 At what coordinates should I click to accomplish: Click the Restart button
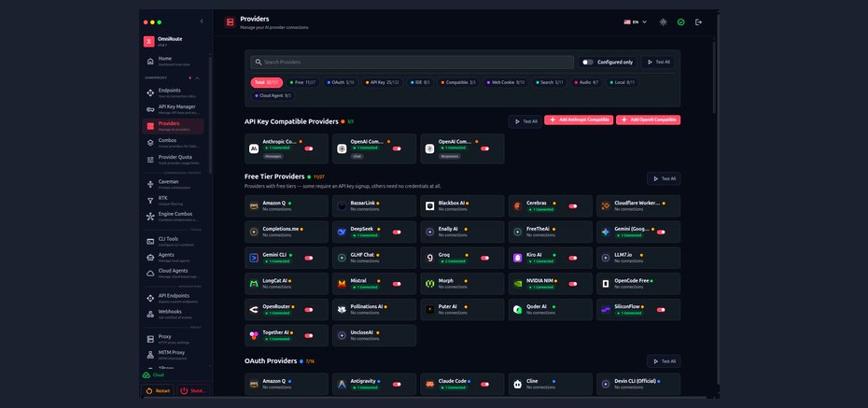[158, 391]
